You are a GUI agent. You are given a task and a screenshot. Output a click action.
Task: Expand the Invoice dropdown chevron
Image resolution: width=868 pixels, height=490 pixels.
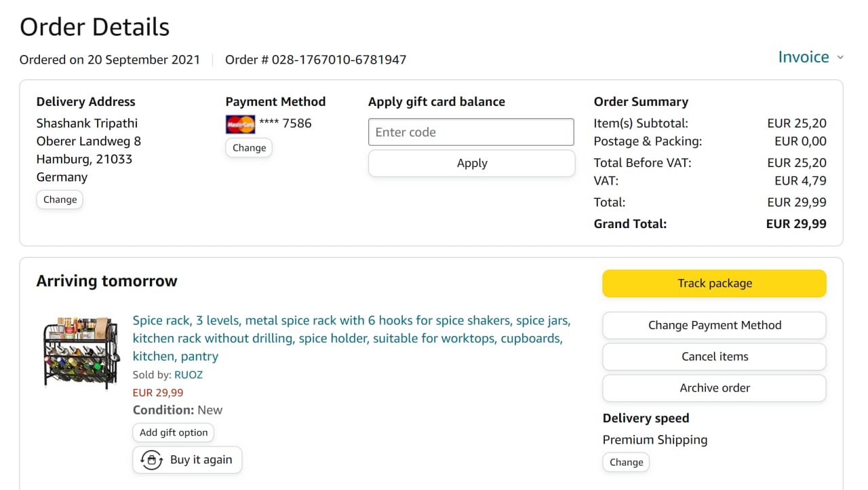[x=840, y=58]
